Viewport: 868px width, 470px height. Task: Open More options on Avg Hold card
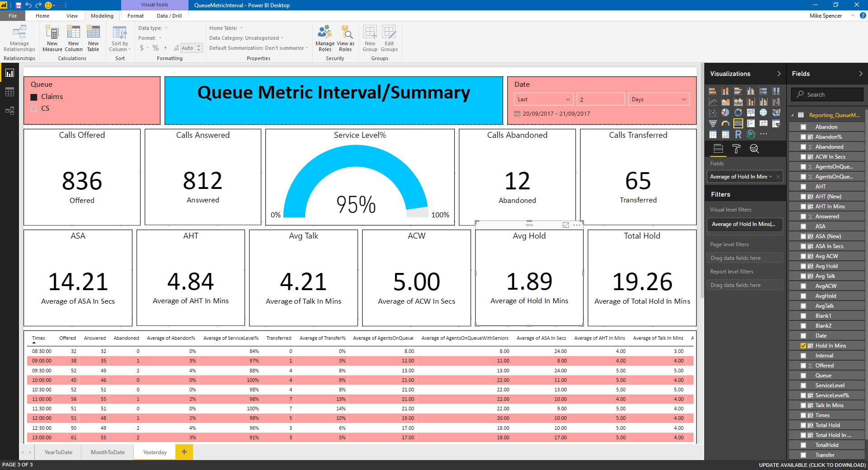click(577, 225)
